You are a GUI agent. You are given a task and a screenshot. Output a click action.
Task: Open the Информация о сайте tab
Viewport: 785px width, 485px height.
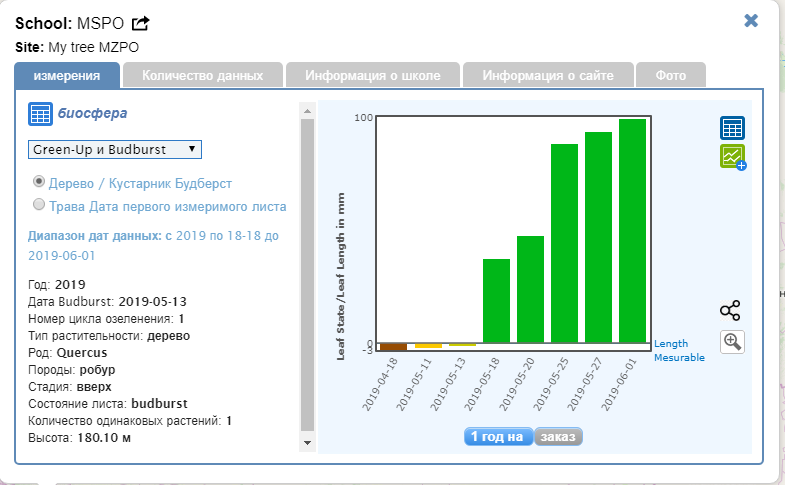tap(549, 75)
